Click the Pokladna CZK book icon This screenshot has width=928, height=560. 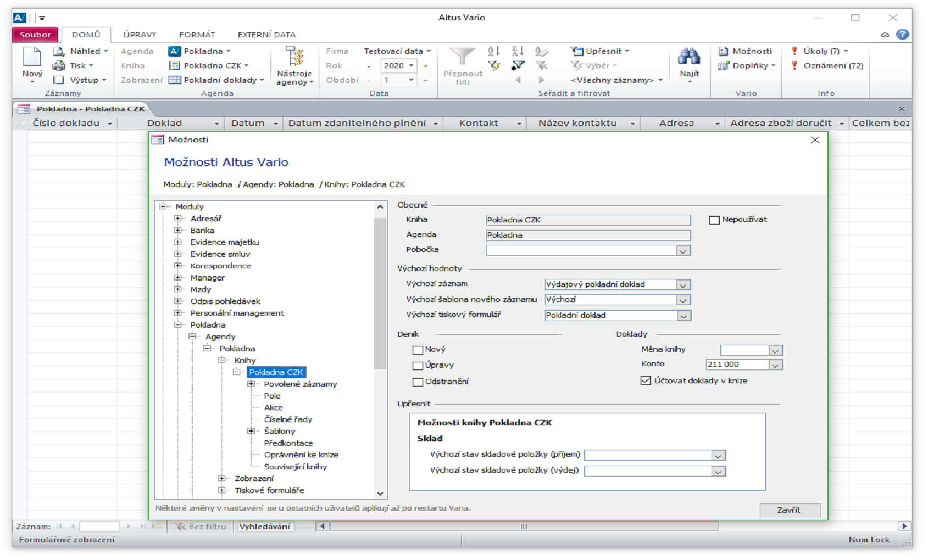click(174, 65)
